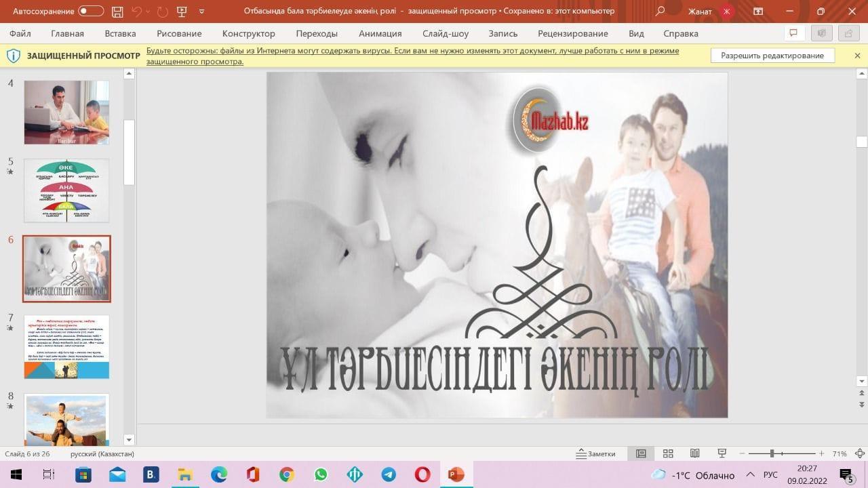Select slide 7 text thumbnail
The image size is (868, 488).
66,346
